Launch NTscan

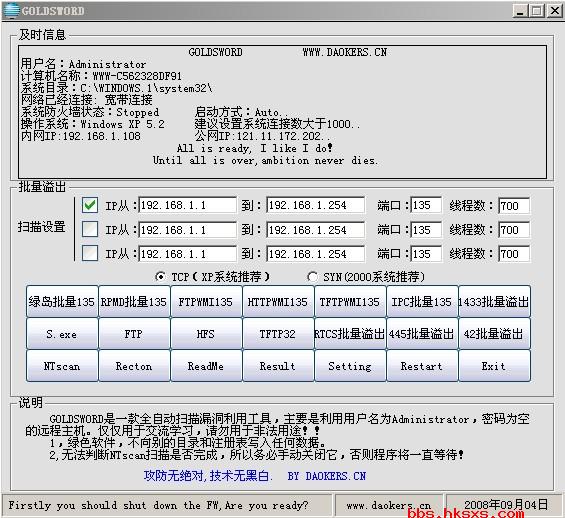point(62,366)
